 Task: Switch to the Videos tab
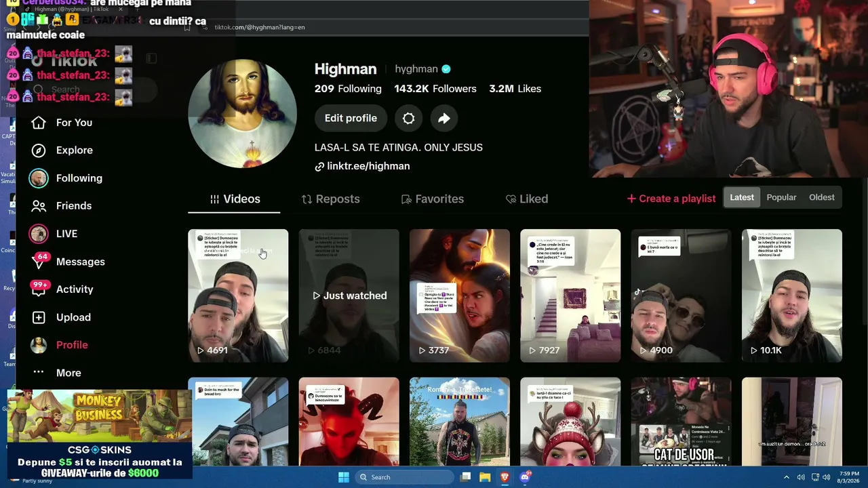coord(234,199)
